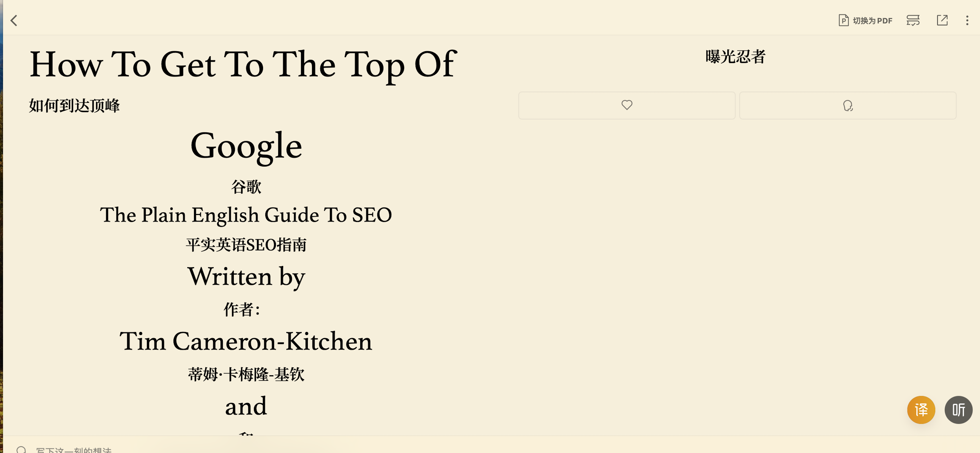
Task: Click the author name Tim Cameron-Kitchen
Action: coord(246,341)
